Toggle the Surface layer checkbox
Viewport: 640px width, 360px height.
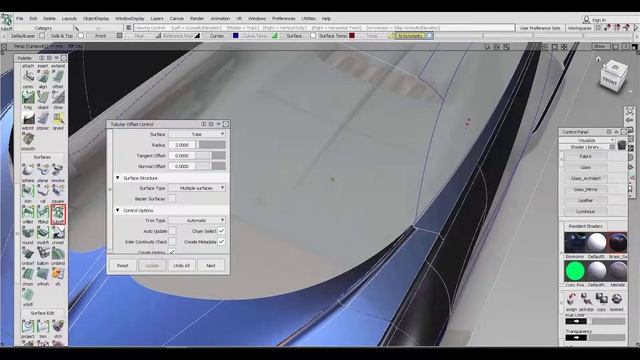[313, 36]
